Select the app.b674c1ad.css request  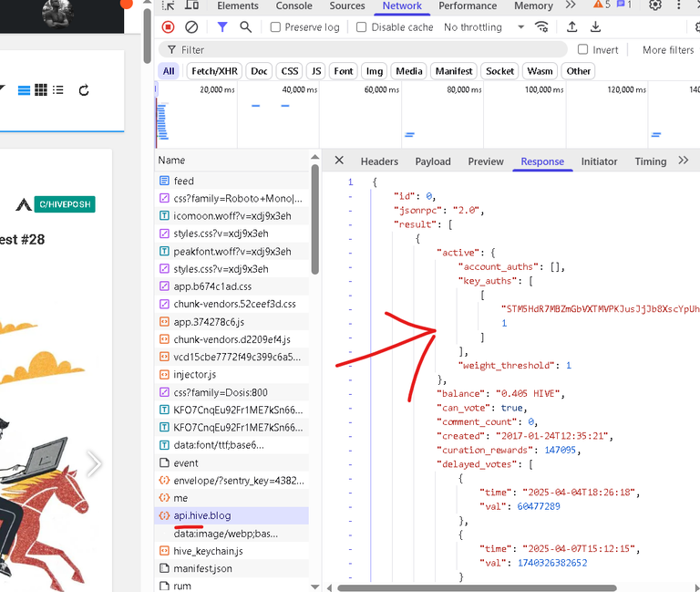232,286
